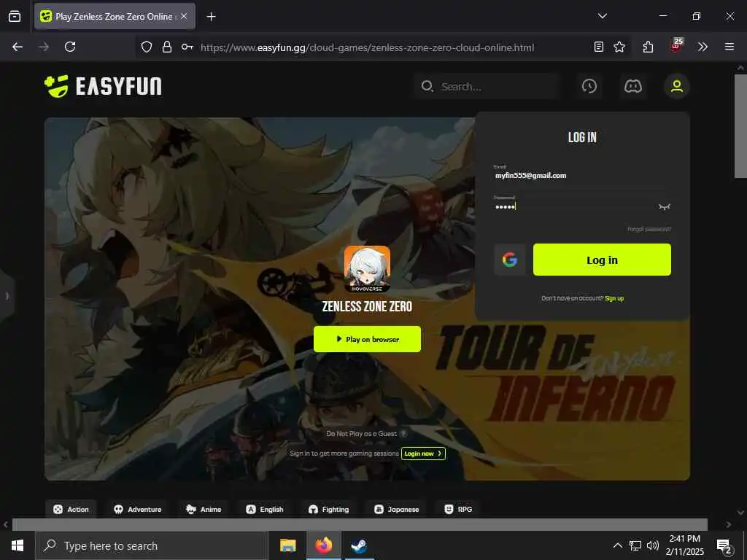Click the site padlock icon
The image size is (747, 560).
point(167,47)
